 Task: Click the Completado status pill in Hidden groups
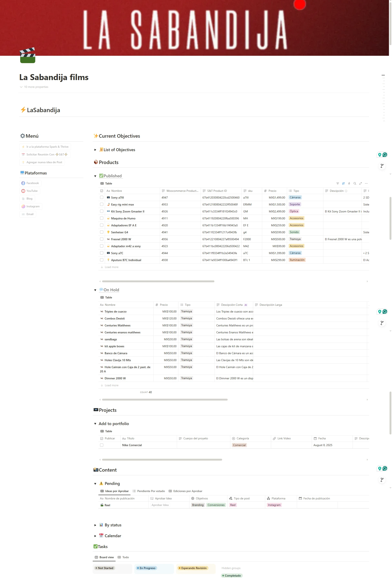click(x=232, y=576)
